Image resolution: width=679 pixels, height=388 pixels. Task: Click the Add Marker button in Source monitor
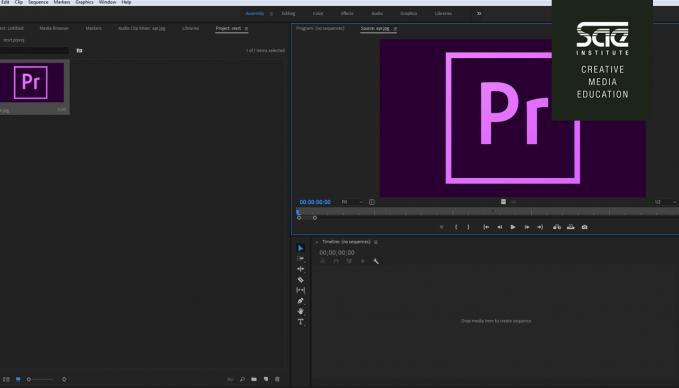[442, 227]
